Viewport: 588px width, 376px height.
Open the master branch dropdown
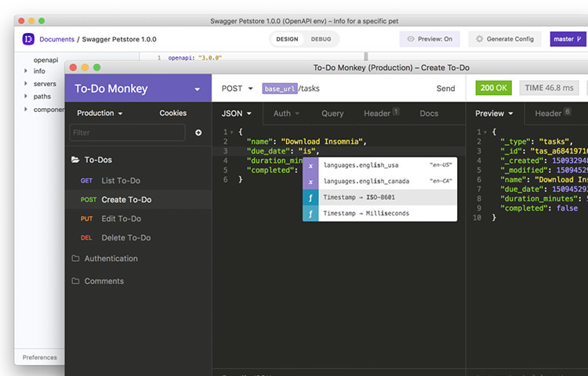(568, 39)
